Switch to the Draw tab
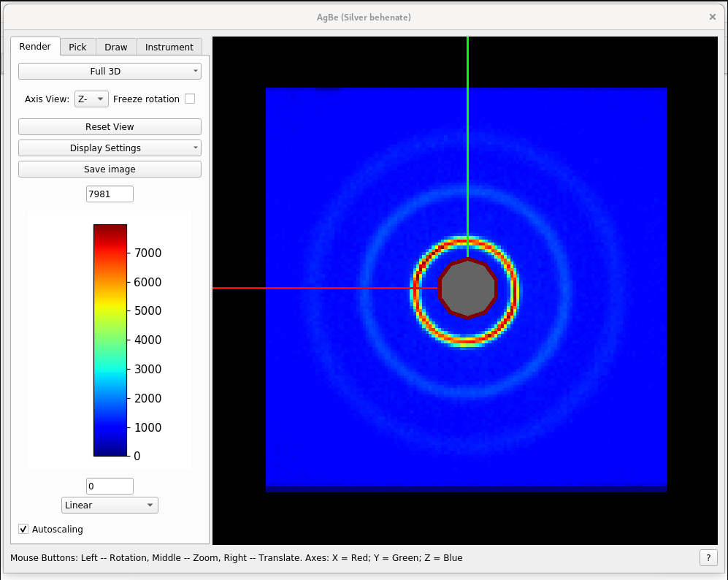This screenshot has height=580, width=728. [x=115, y=47]
